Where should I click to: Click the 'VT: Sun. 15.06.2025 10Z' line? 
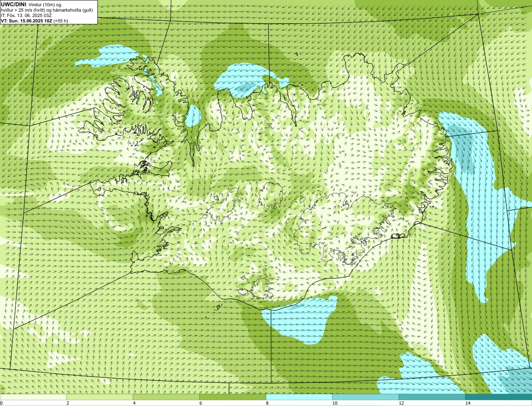tap(34, 20)
